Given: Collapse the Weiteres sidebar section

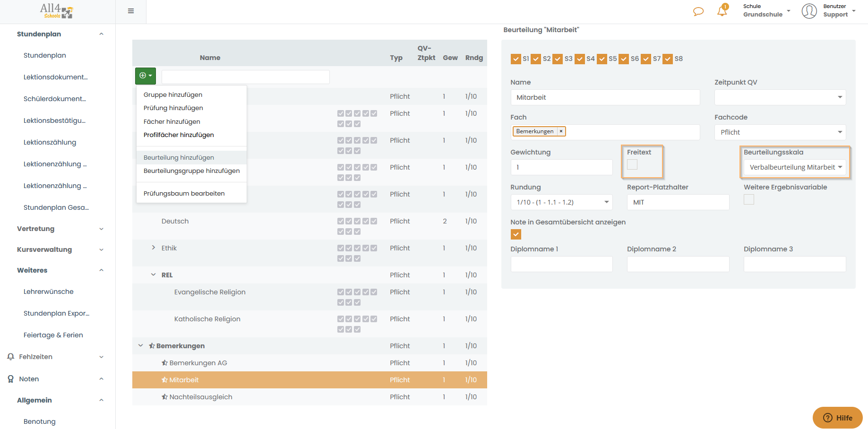Looking at the screenshot, I should pyautogui.click(x=101, y=270).
